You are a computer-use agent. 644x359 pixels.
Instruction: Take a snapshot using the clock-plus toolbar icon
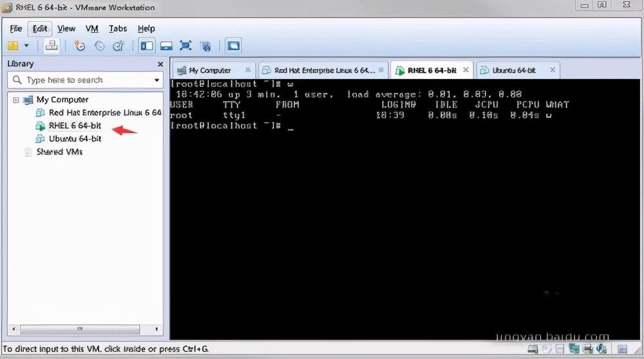pos(79,46)
